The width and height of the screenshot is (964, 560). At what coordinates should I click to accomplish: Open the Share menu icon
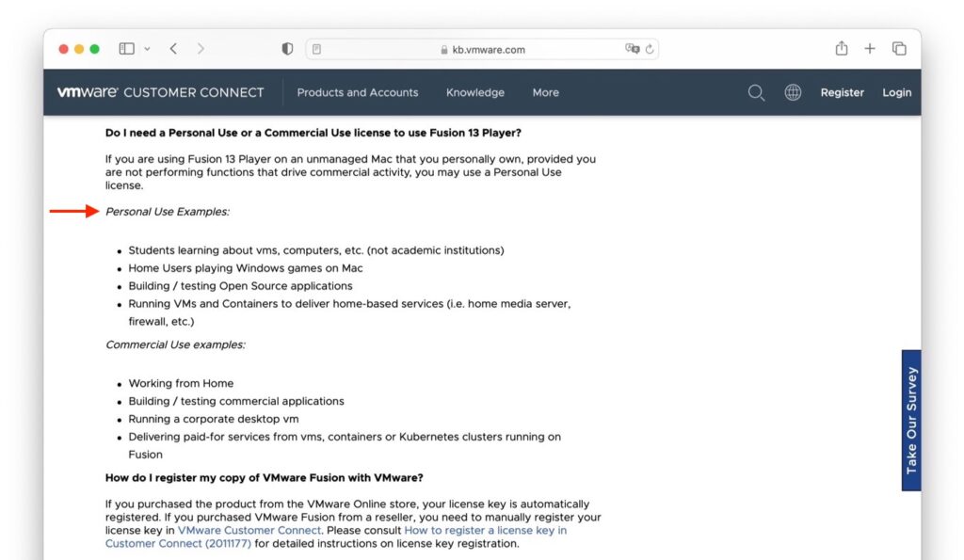841,48
